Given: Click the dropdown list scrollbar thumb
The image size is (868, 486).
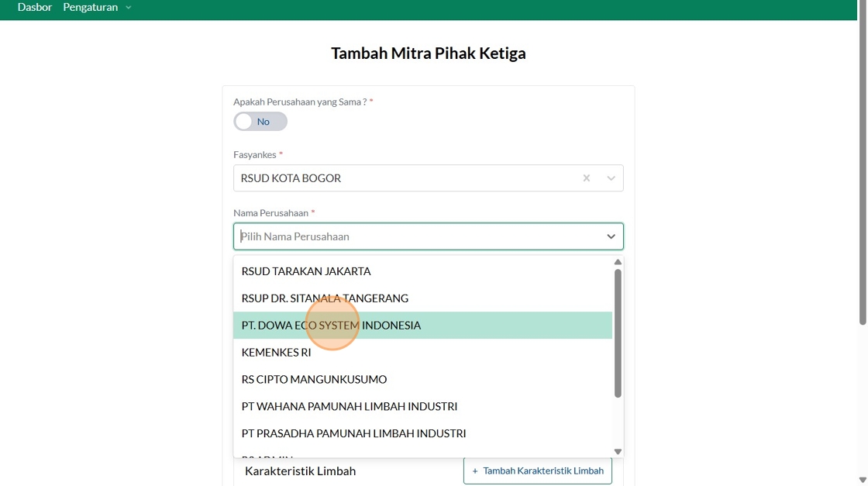Looking at the screenshot, I should (x=618, y=333).
